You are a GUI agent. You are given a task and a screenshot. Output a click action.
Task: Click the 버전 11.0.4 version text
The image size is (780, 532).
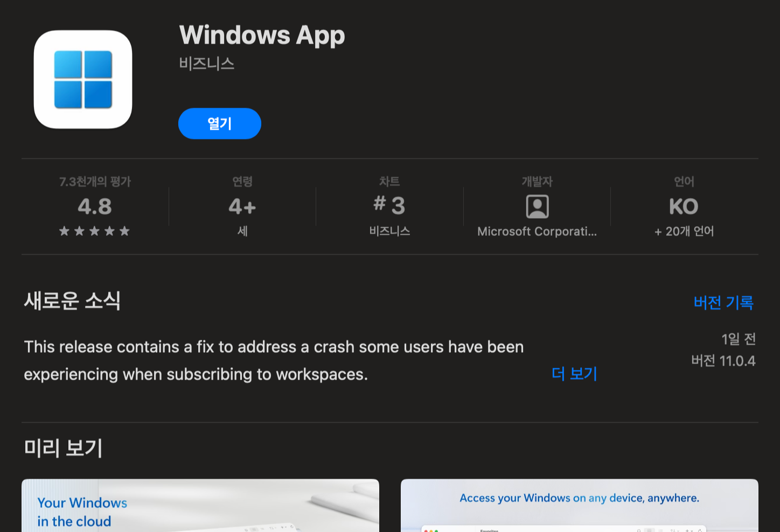[723, 361]
